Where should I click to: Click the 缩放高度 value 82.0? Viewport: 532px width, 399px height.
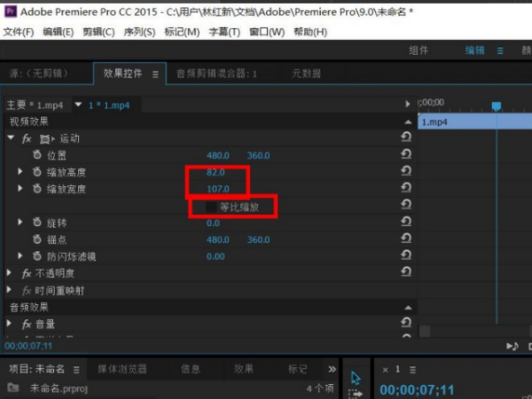[215, 172]
